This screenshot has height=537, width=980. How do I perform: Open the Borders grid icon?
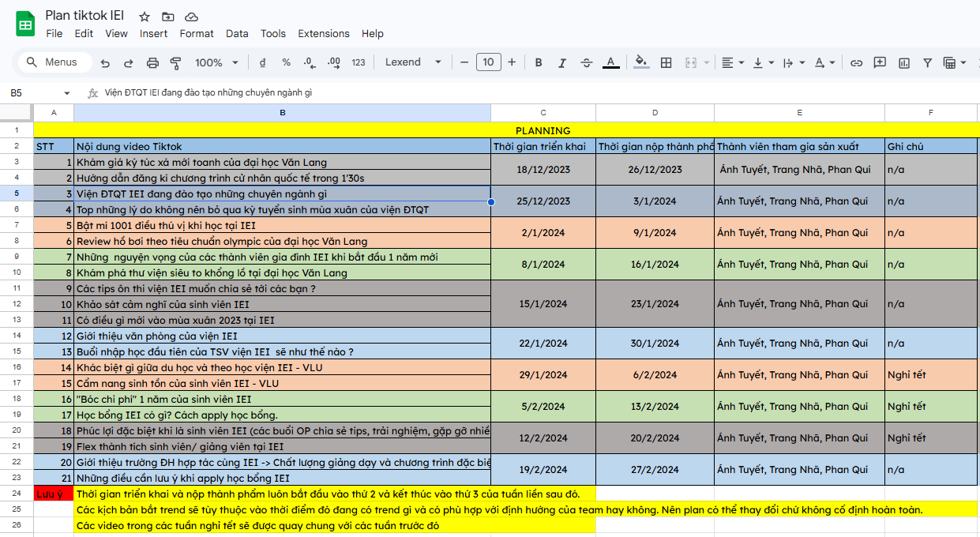tap(666, 62)
